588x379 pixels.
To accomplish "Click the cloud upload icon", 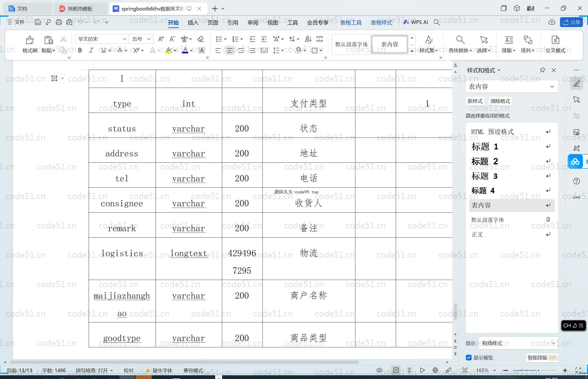I will coord(552,22).
